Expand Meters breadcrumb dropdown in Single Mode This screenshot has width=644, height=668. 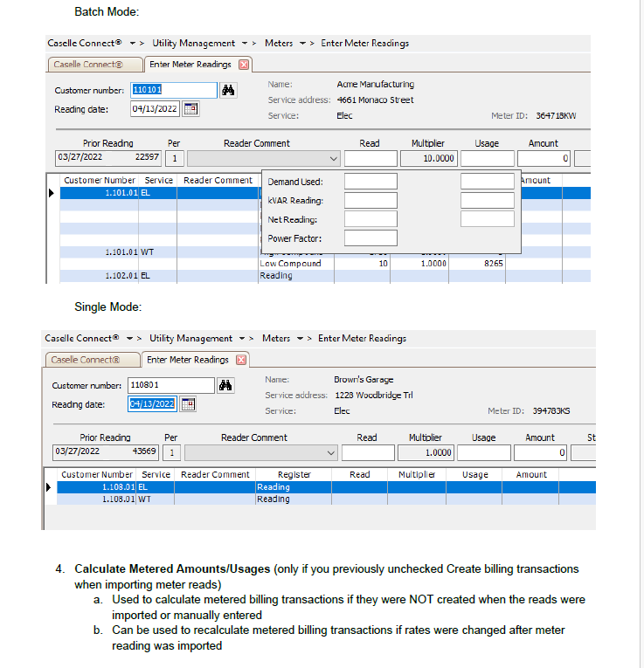(300, 339)
